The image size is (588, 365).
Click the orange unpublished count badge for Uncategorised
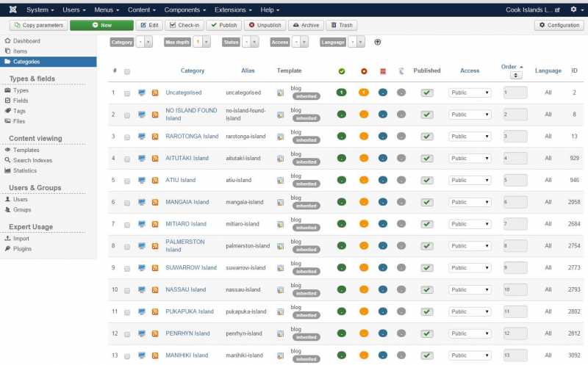(363, 93)
